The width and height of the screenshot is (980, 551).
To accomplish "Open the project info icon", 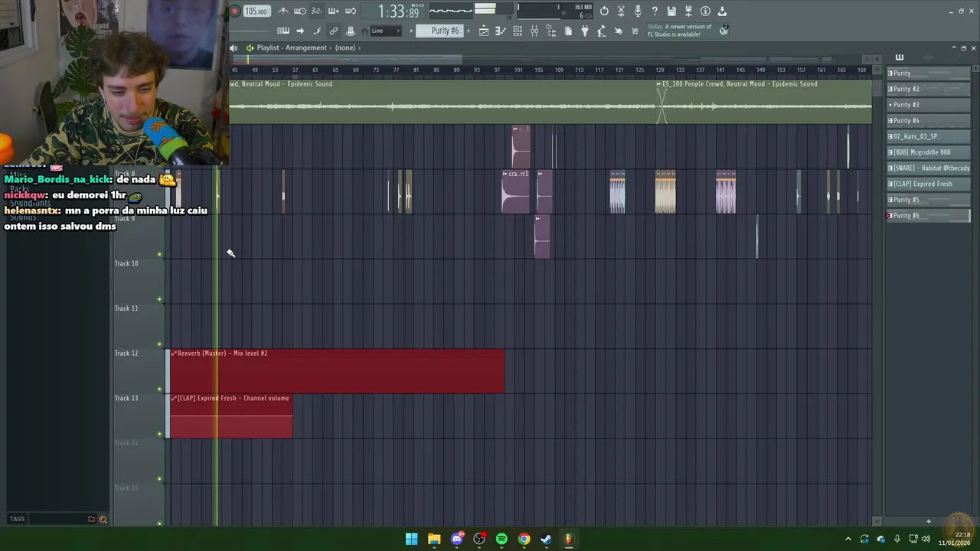I will 705,11.
